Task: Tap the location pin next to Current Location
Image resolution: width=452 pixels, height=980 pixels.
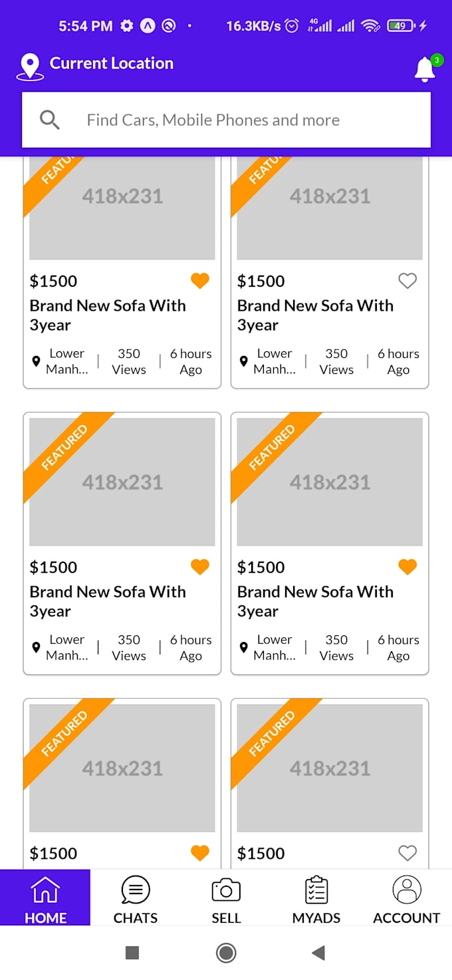Action: 29,63
